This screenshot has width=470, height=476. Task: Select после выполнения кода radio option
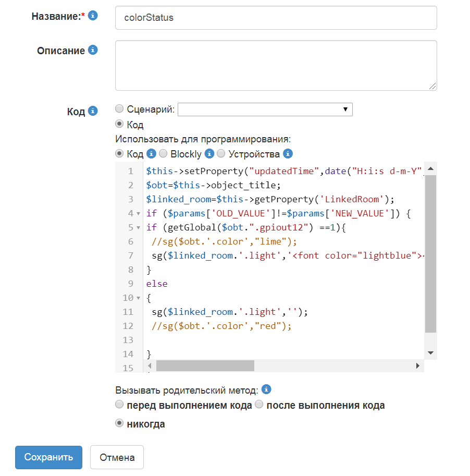[x=259, y=405]
